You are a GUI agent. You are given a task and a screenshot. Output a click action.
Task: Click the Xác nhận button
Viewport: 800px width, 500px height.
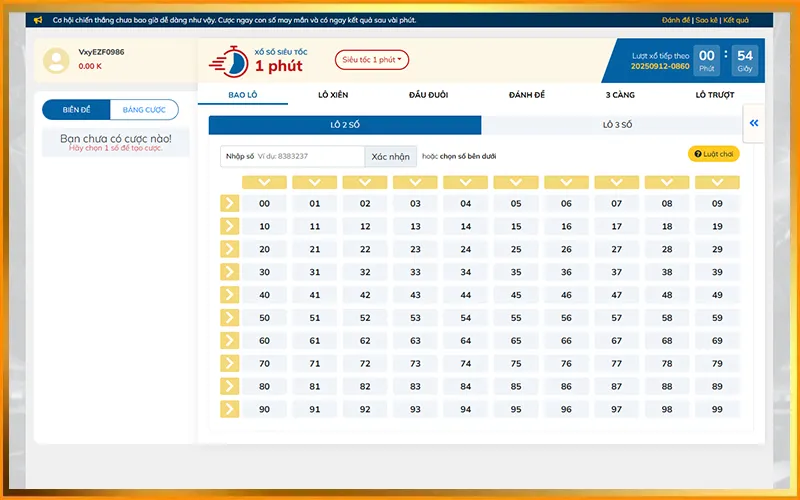coord(390,156)
